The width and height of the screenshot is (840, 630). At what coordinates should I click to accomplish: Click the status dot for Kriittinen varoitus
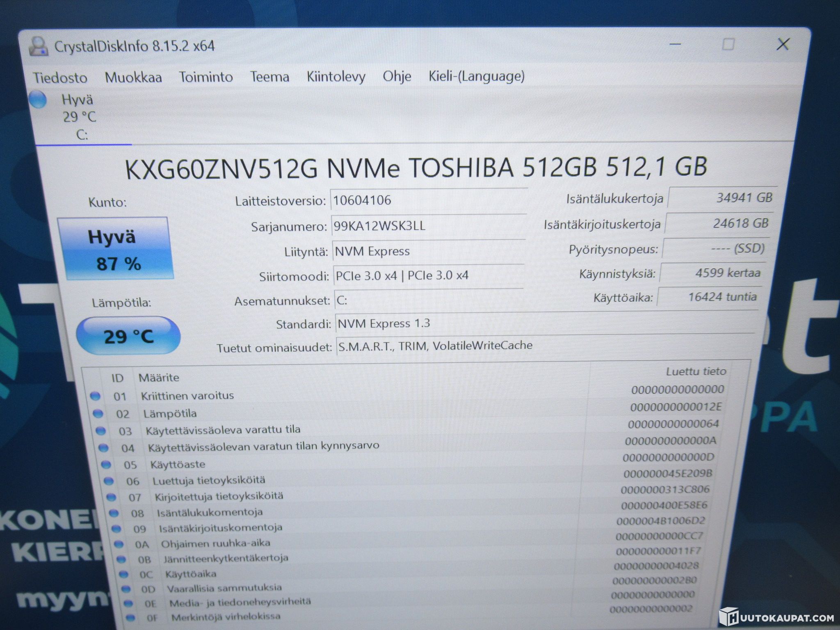[x=95, y=396]
